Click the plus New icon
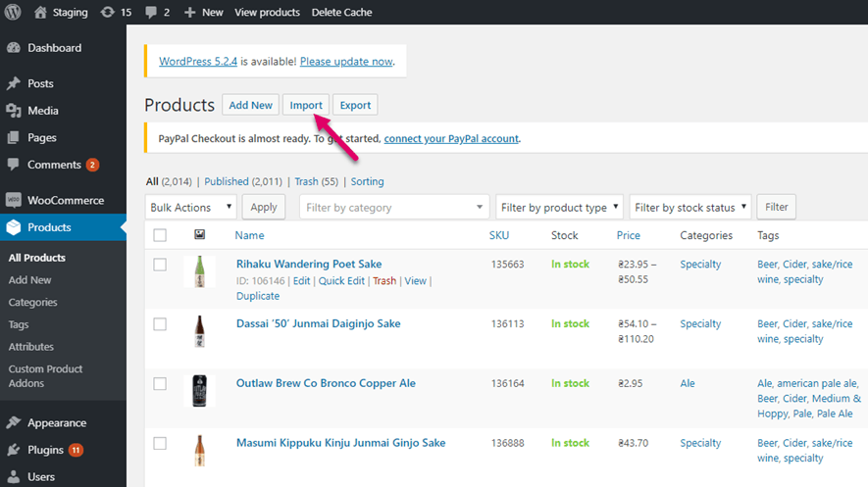Viewport: 868px width, 487px height. [190, 12]
